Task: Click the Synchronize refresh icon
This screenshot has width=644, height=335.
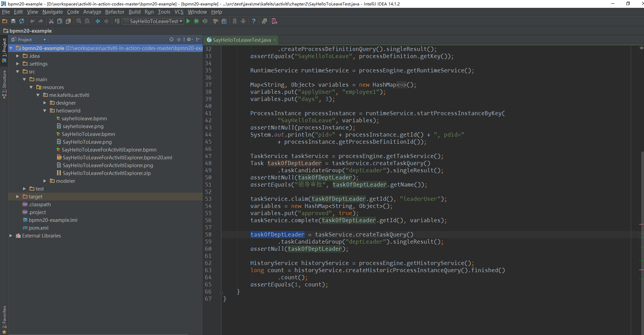Action: pyautogui.click(x=22, y=21)
